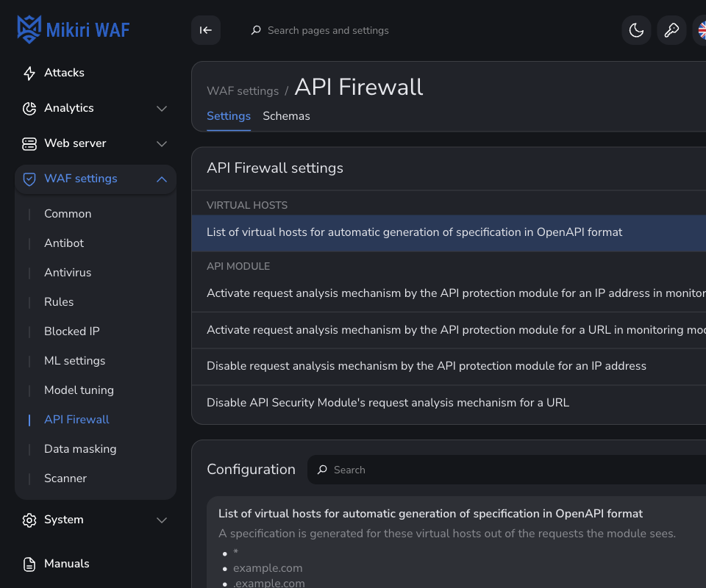Click the API MODULE section label
706x588 pixels.
(x=238, y=266)
